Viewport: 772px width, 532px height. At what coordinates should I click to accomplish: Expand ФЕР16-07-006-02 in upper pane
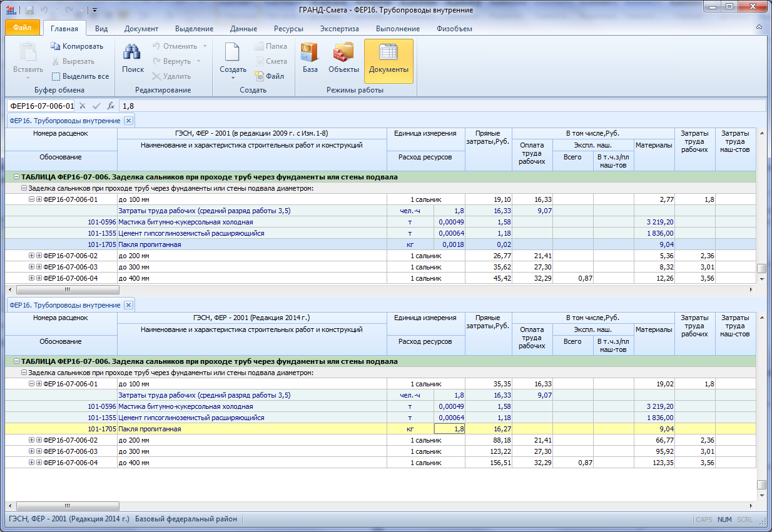coord(31,256)
